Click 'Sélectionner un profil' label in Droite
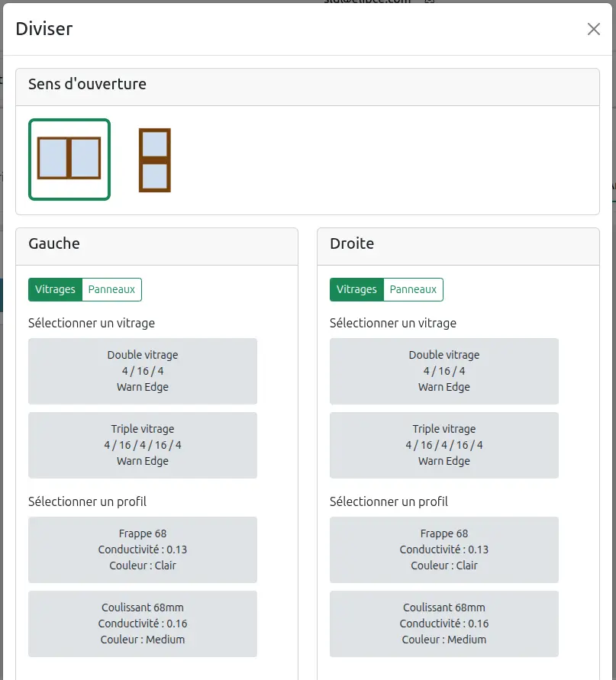This screenshot has height=680, width=616. 389,502
